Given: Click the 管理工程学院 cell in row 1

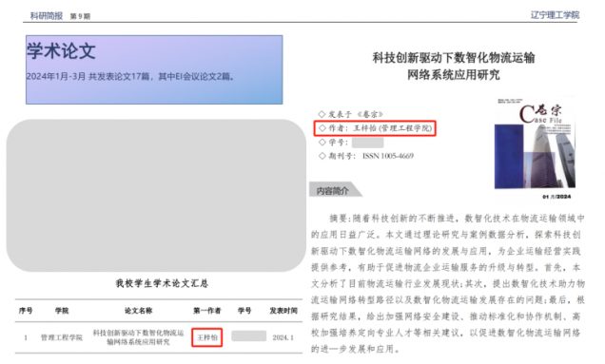Looking at the screenshot, I should (x=62, y=337).
